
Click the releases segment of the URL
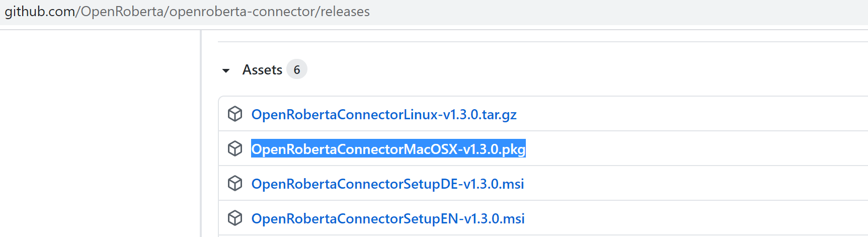(345, 12)
